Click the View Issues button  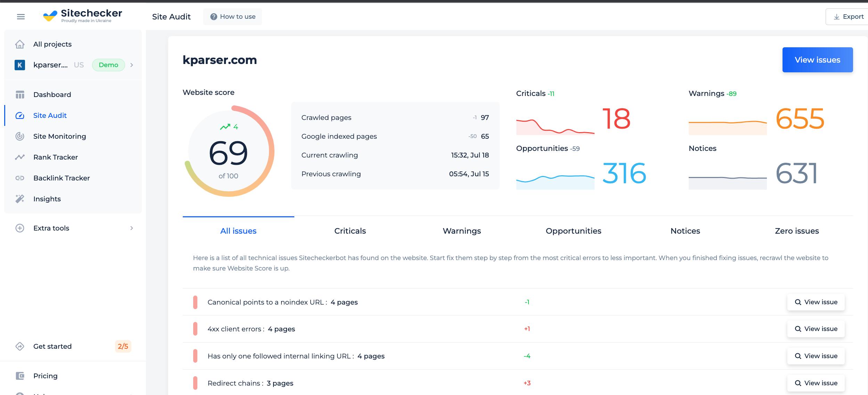pos(818,59)
